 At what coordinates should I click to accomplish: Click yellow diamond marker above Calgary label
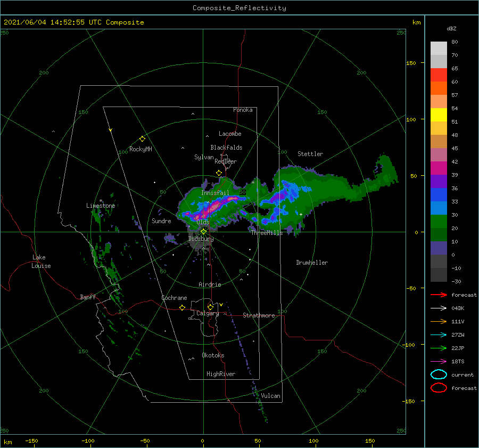click(210, 307)
